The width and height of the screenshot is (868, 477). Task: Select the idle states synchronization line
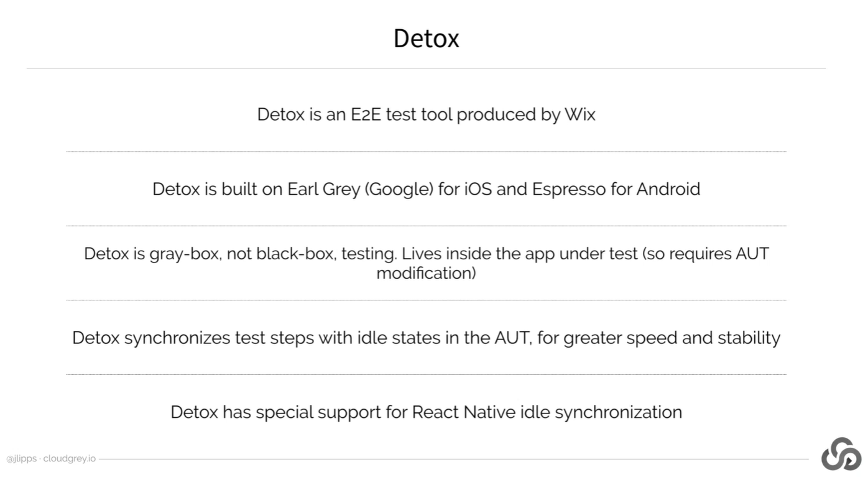[x=426, y=338]
